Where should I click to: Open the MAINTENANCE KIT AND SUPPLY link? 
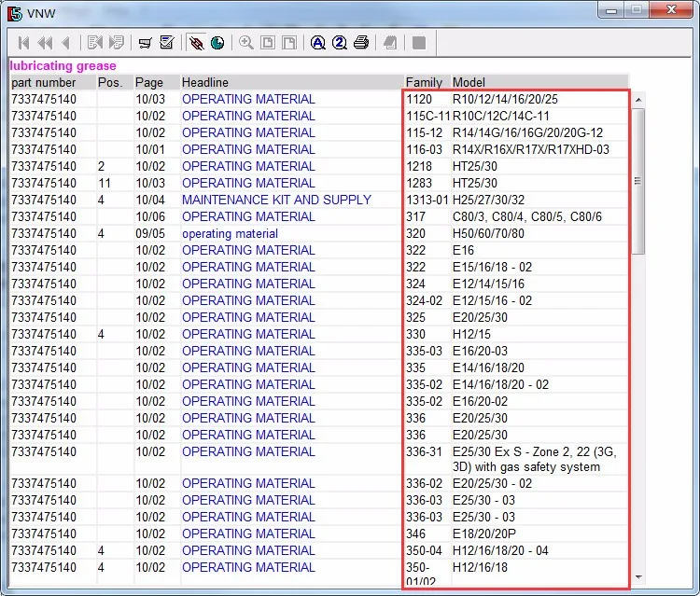(x=276, y=200)
